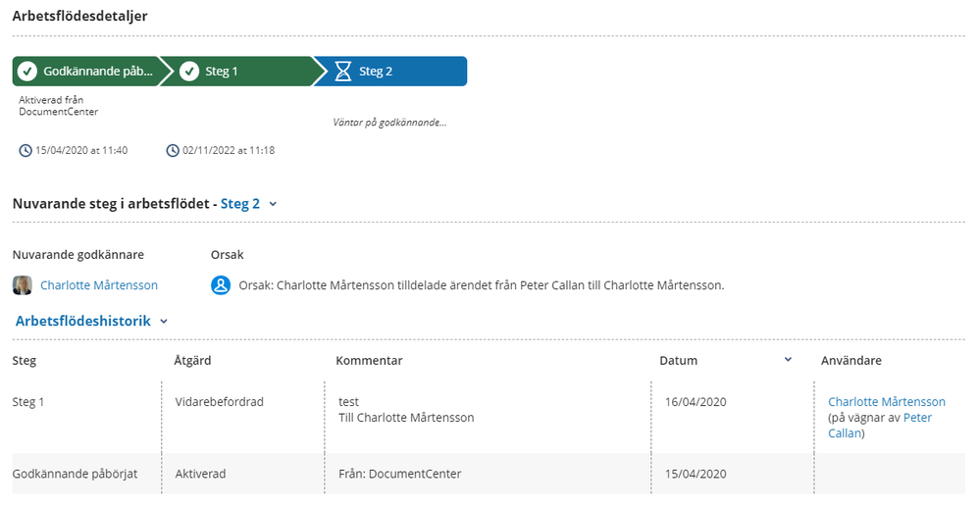Click the checkmark icon on Godkännande påbörjat step
Viewport: 980px width, 507px height.
tap(27, 72)
